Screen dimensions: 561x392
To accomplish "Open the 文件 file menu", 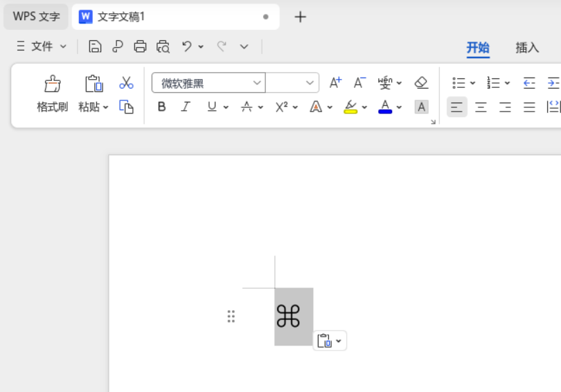I will point(42,46).
